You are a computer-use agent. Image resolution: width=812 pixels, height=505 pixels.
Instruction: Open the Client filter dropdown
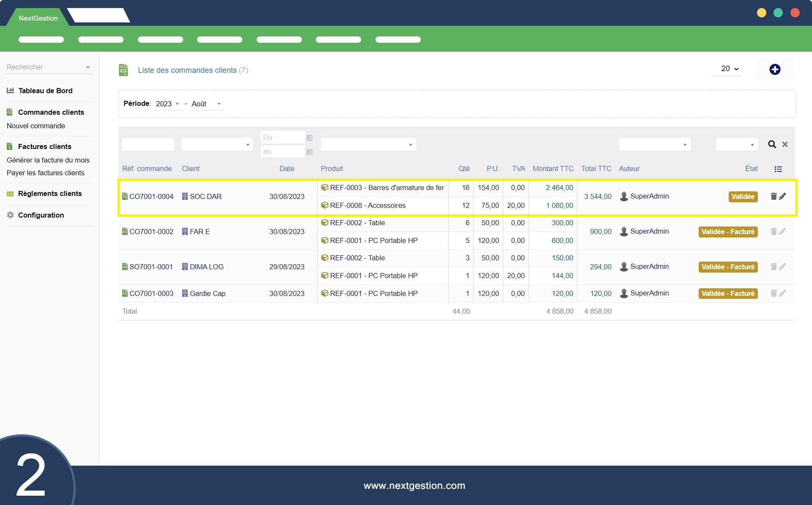[x=217, y=145]
